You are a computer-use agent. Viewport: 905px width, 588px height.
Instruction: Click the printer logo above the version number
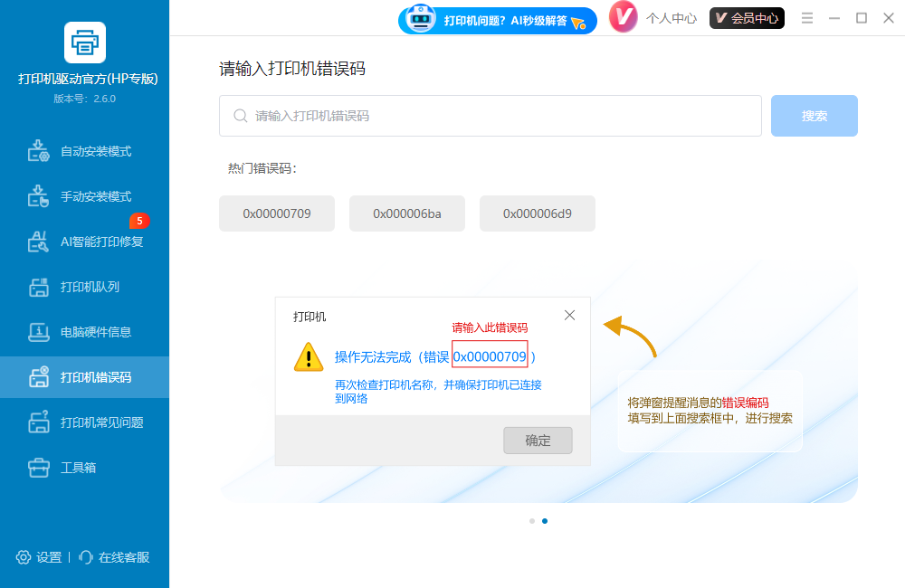(x=84, y=43)
